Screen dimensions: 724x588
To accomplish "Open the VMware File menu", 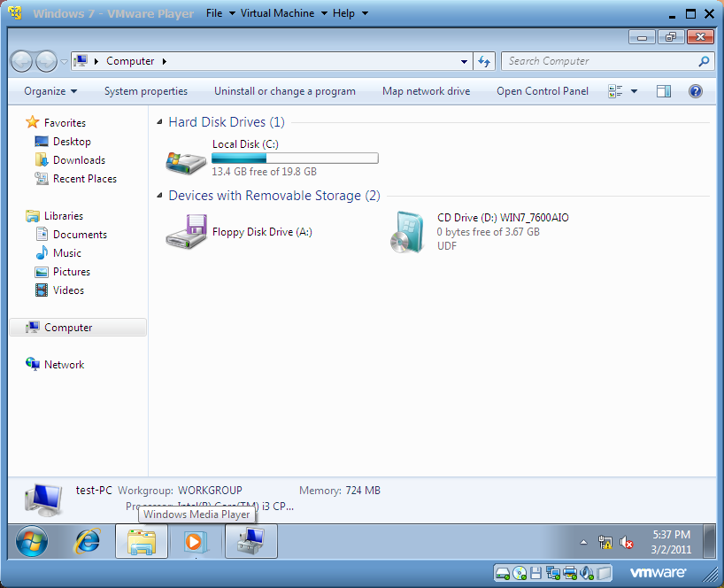I will coord(220,13).
